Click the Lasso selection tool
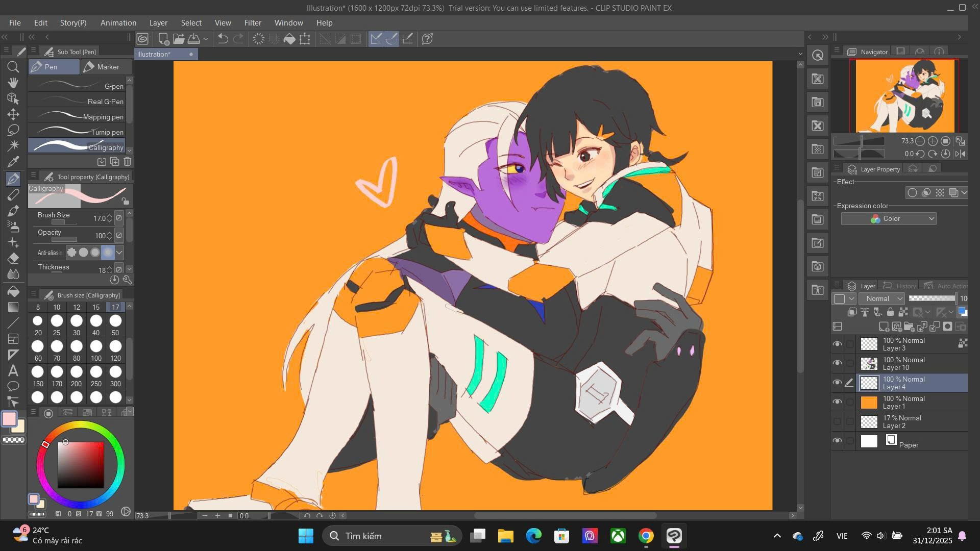This screenshot has height=551, width=980. [x=13, y=130]
